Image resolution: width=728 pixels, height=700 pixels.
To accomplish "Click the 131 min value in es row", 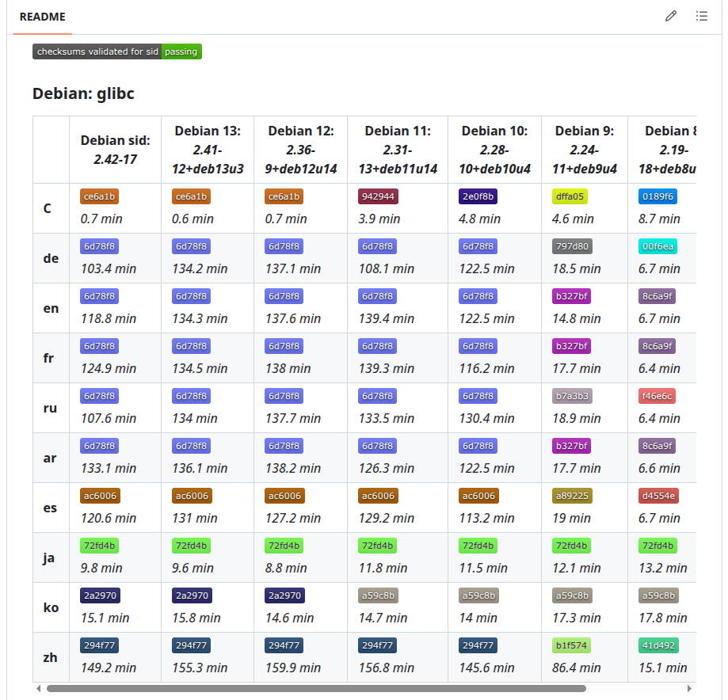I will (x=195, y=518).
